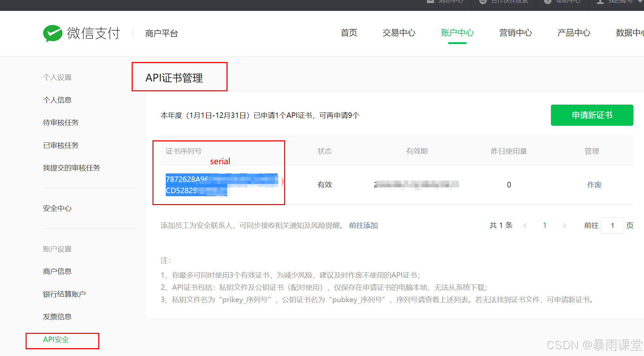Open 我提交的审核任务 in the sidebar
This screenshot has height=356, width=644.
pyautogui.click(x=72, y=168)
